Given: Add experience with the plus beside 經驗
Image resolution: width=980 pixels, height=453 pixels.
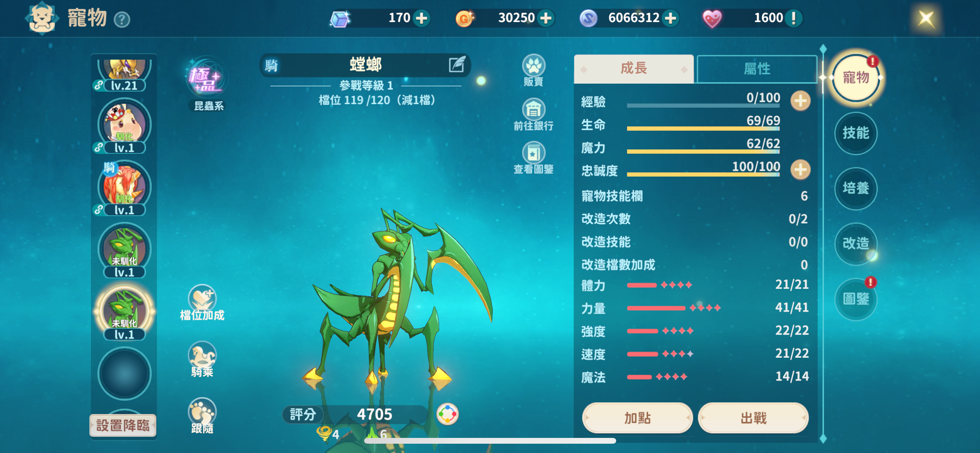Looking at the screenshot, I should pos(800,101).
